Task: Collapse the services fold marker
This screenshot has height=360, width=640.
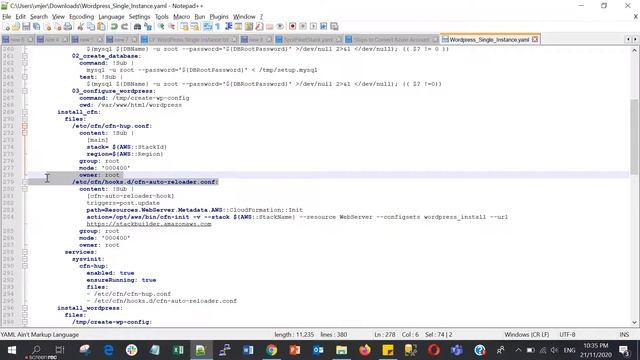Action: (25, 252)
